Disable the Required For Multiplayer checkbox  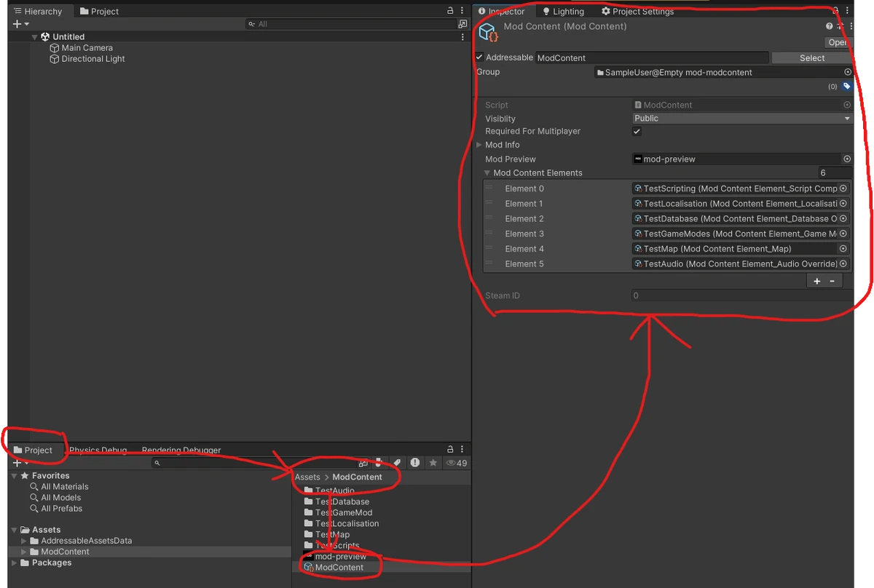tap(637, 132)
